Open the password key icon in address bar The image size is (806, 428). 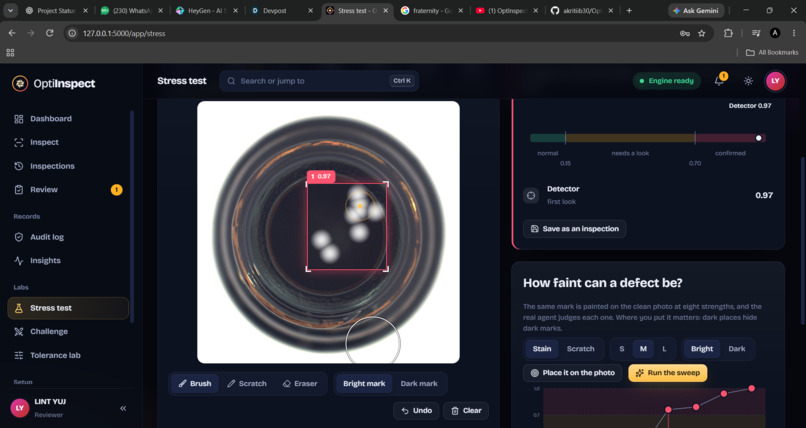click(685, 33)
